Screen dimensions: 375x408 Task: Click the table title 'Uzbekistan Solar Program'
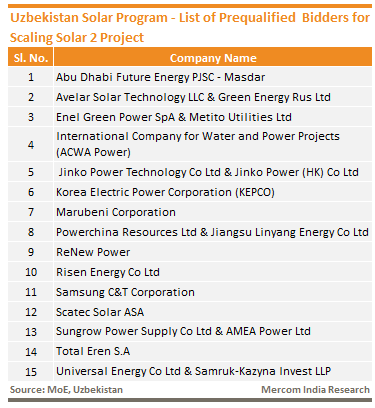89,17
